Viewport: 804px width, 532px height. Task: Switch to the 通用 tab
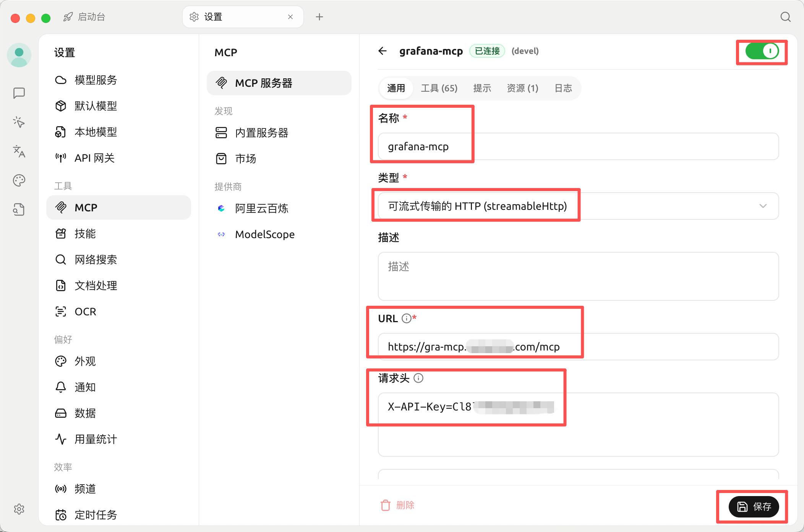[396, 88]
